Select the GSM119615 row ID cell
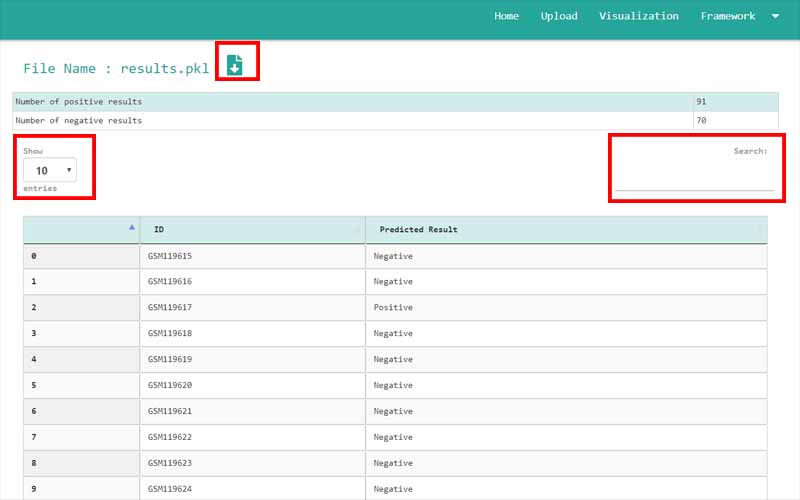The width and height of the screenshot is (800, 500). tap(170, 256)
